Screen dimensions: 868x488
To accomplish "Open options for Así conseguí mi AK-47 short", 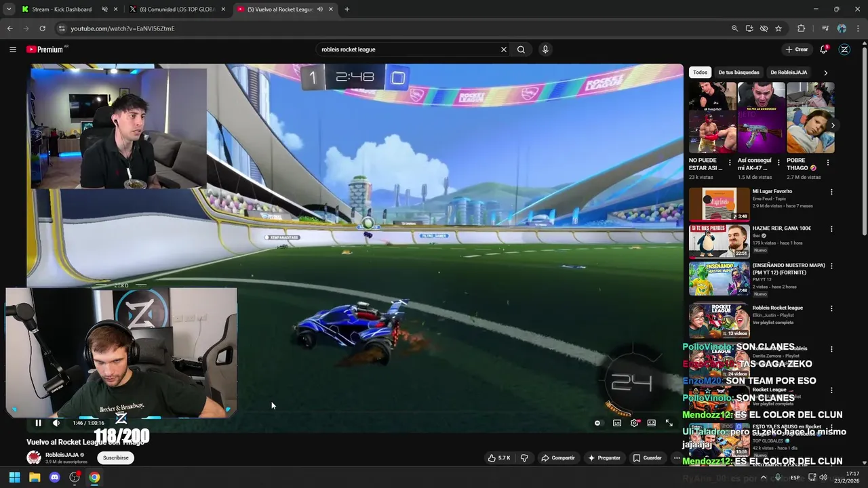I will 778,163.
